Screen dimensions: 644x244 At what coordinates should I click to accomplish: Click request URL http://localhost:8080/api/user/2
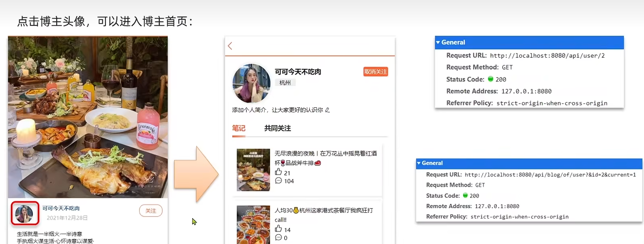547,55
